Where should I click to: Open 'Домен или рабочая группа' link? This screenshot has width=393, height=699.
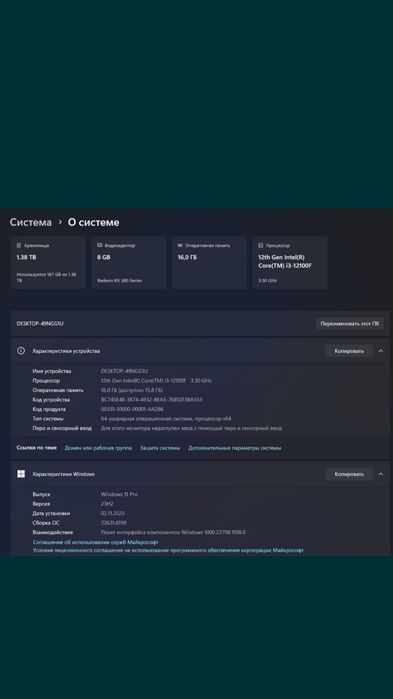pos(98,448)
